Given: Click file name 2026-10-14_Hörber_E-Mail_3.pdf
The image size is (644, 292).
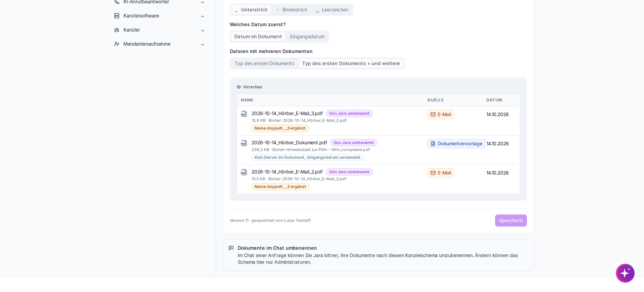Looking at the screenshot, I should (287, 113).
